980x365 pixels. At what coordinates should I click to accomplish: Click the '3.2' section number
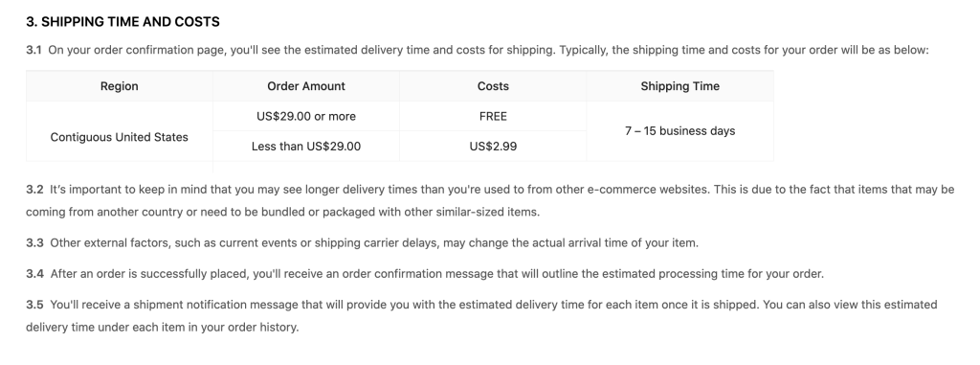(34, 189)
